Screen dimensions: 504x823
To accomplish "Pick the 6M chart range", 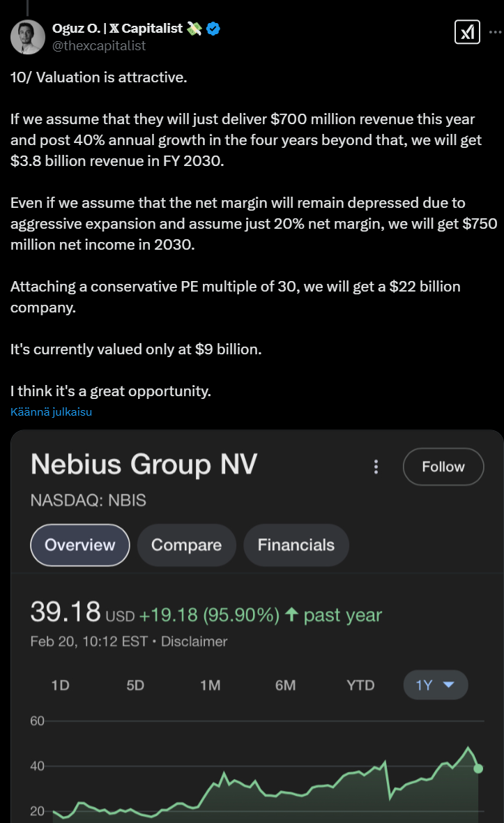I will click(x=285, y=685).
